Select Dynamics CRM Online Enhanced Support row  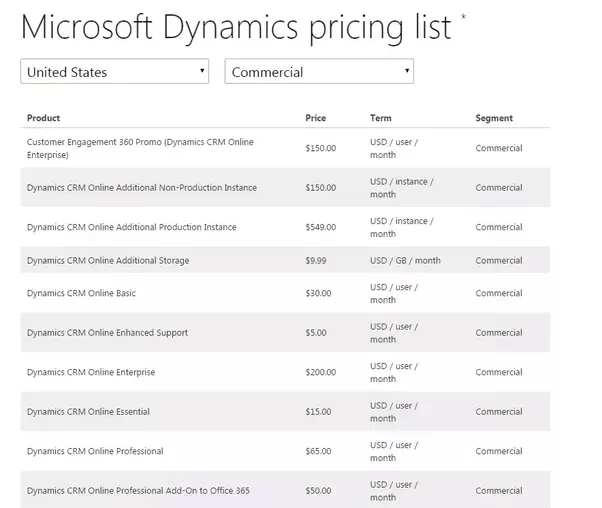coord(107,333)
